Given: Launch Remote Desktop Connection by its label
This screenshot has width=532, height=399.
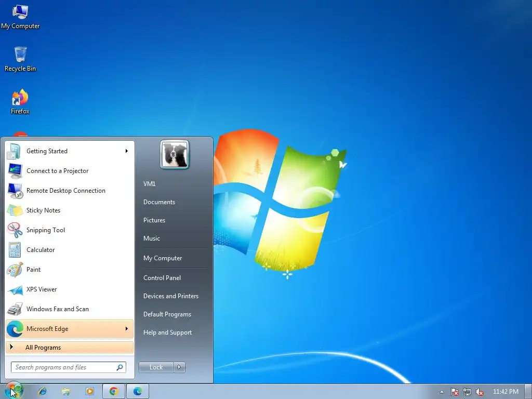Looking at the screenshot, I should (66, 191).
